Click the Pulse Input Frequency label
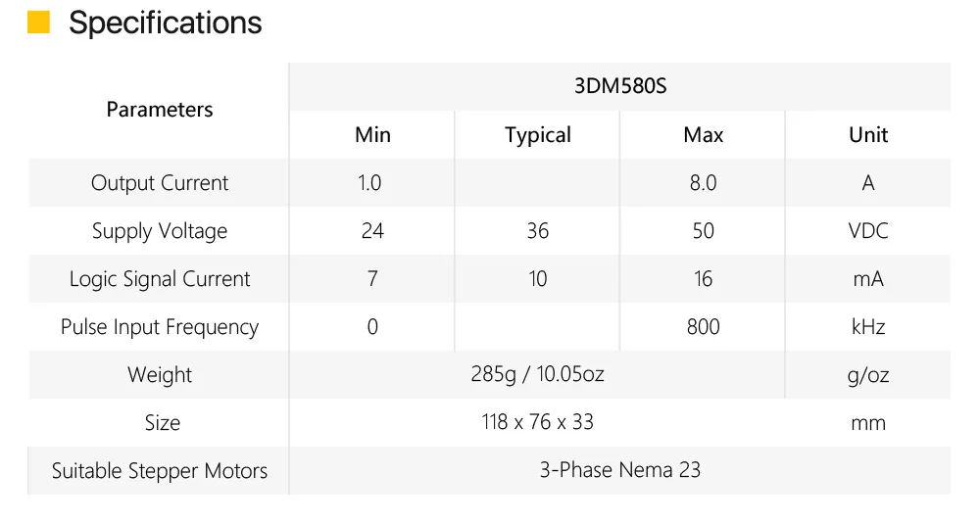This screenshot has width=980, height=523. point(160,327)
